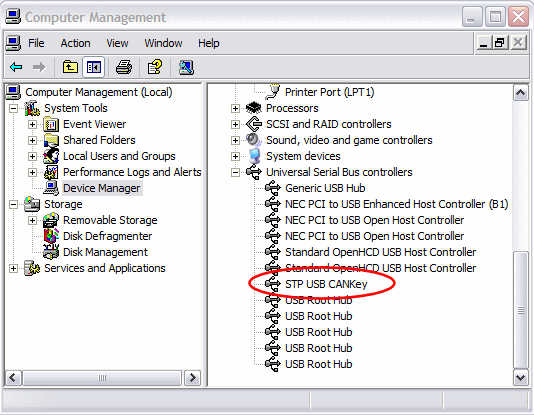Collapse the System Tools tree node
The width and height of the screenshot is (534, 415).
(13, 108)
